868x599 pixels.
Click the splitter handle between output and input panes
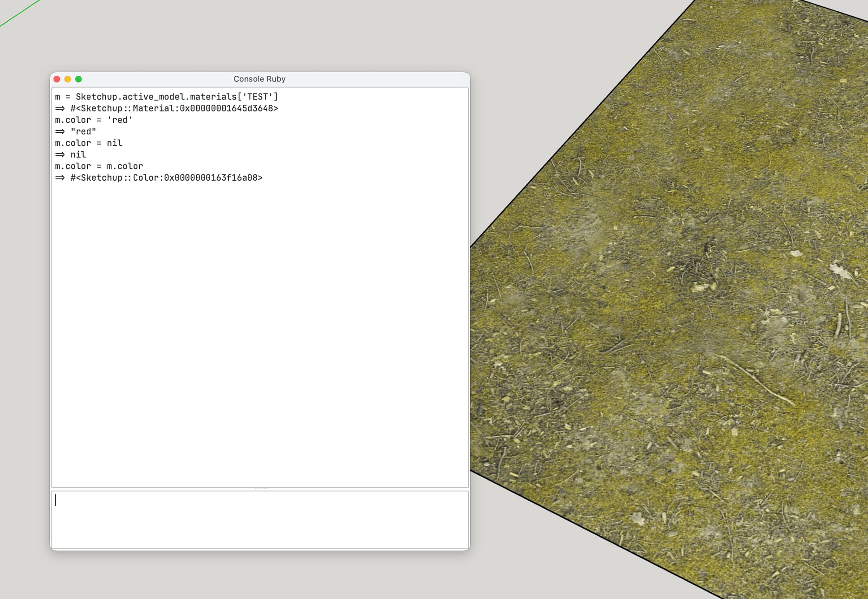point(261,489)
